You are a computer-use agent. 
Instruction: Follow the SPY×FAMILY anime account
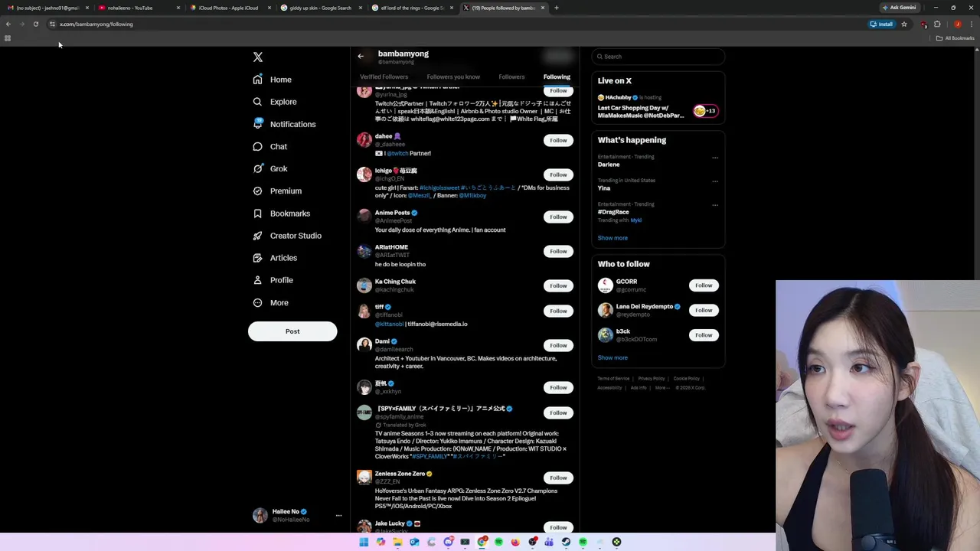(x=558, y=412)
